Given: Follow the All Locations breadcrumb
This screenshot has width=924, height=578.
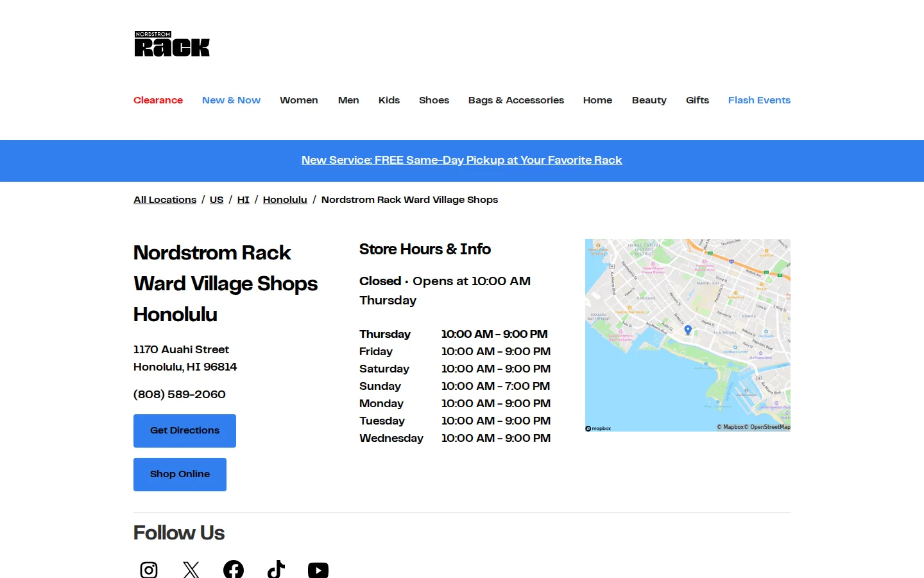Looking at the screenshot, I should [x=165, y=200].
